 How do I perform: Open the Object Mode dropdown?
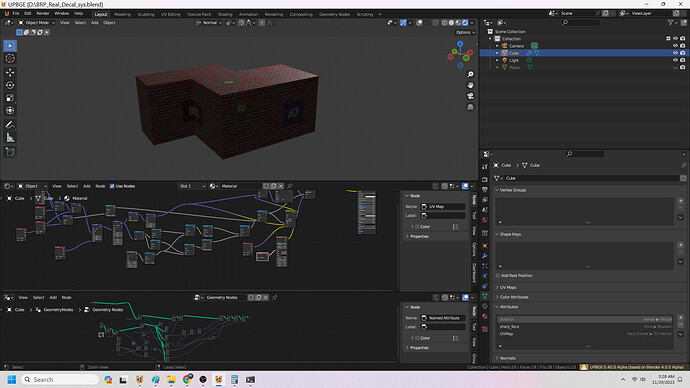tap(37, 22)
